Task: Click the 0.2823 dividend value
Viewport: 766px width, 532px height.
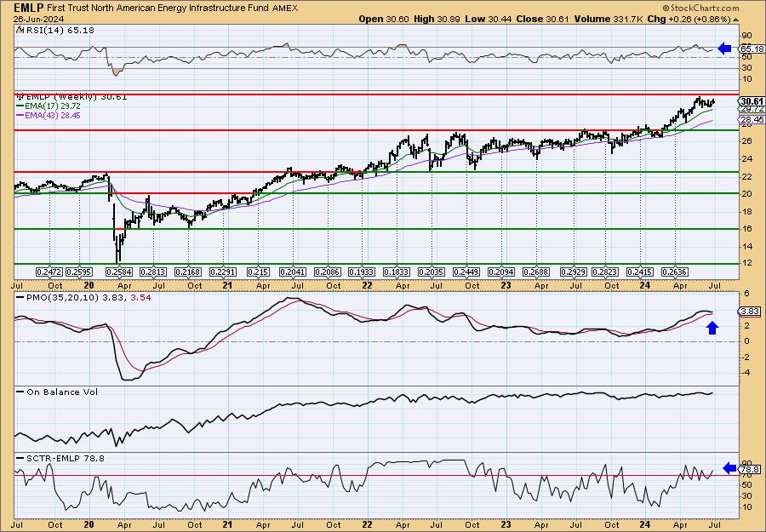Action: (x=605, y=272)
